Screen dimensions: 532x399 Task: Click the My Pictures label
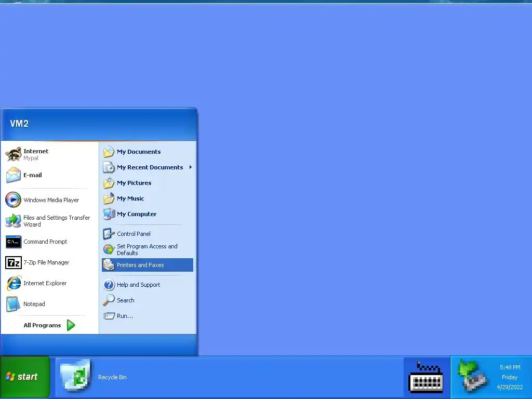coord(134,183)
